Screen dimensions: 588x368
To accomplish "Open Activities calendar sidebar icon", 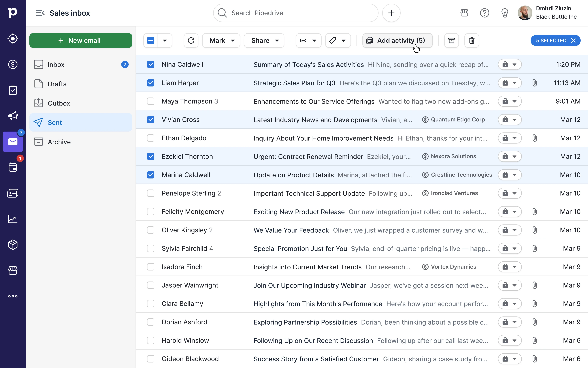I will click(13, 167).
